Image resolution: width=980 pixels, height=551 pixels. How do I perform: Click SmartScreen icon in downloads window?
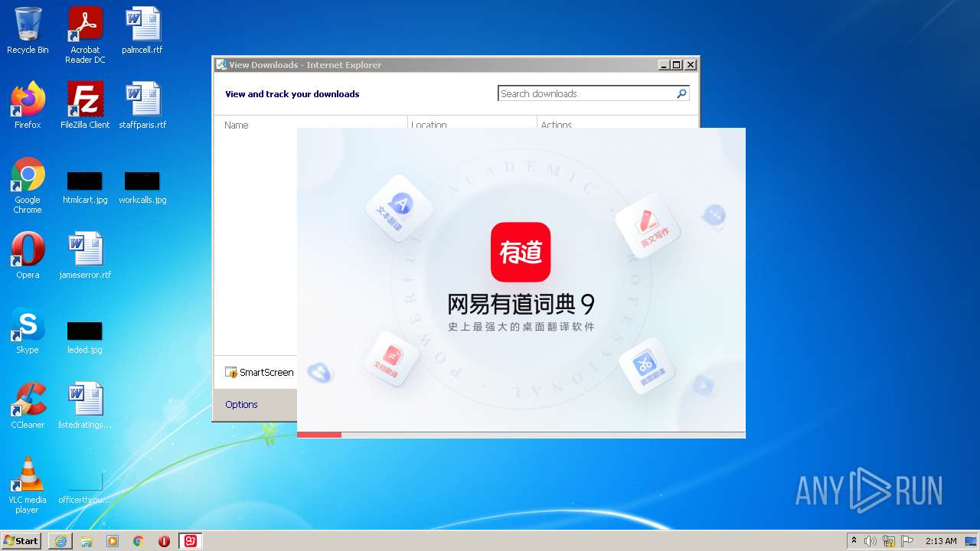pos(231,373)
